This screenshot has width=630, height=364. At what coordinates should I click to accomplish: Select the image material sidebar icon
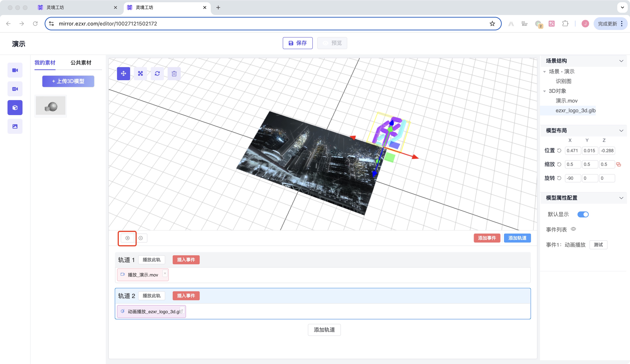pyautogui.click(x=15, y=127)
